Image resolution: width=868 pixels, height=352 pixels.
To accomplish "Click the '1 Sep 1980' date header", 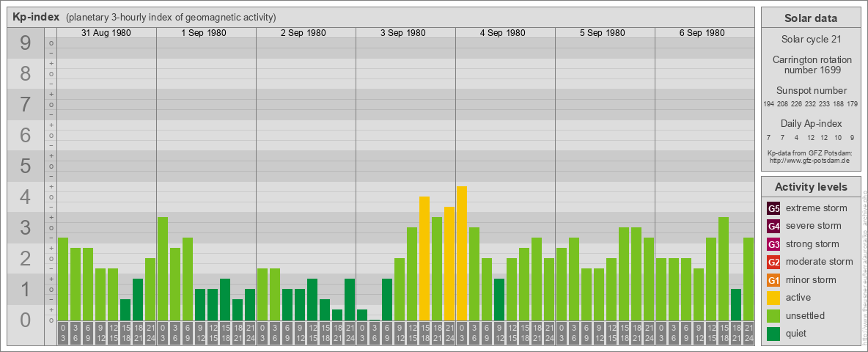I will click(204, 33).
